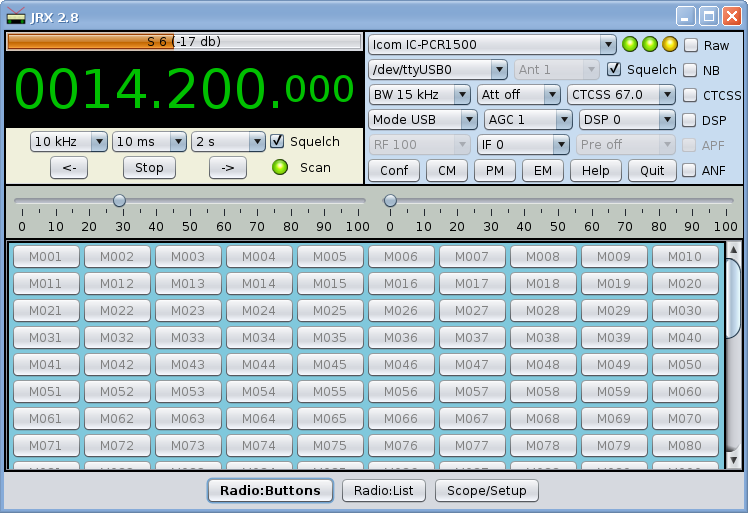Toggle the NB noise blanker checkbox
Image resolution: width=748 pixels, height=513 pixels.
point(690,70)
